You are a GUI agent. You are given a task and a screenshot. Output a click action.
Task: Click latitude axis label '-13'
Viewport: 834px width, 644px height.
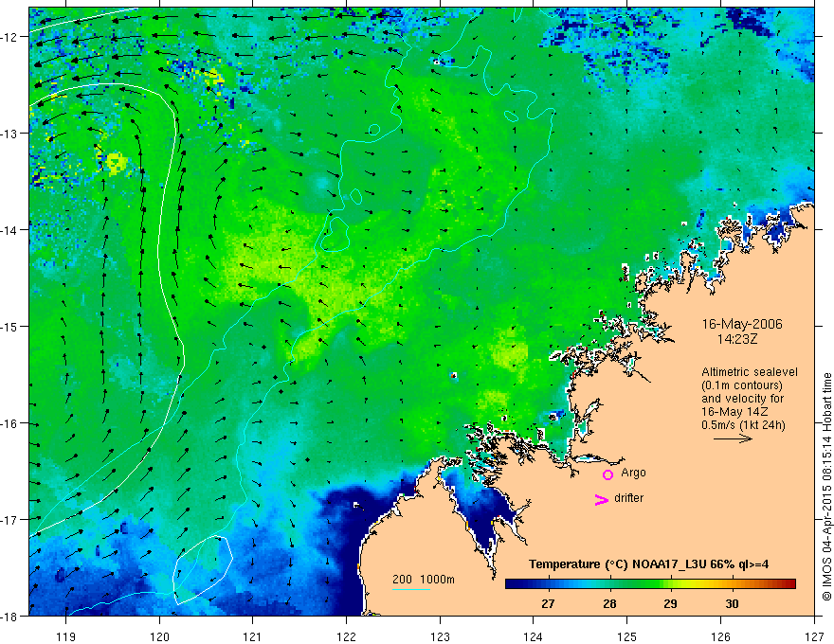tap(9, 134)
